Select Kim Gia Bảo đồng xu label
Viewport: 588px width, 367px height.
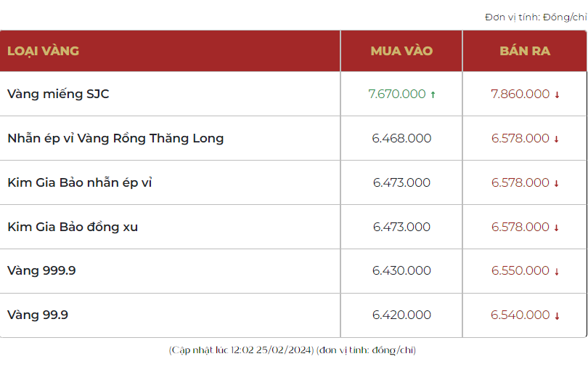click(x=73, y=227)
